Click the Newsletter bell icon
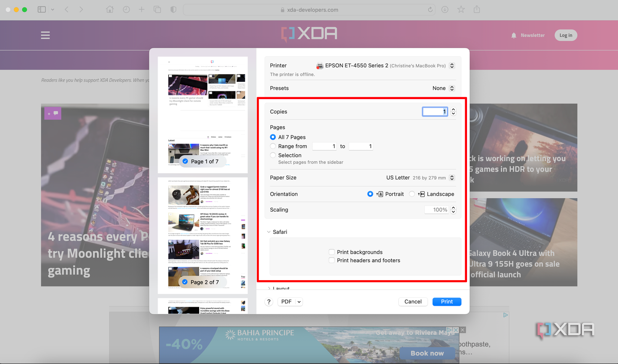 [514, 35]
